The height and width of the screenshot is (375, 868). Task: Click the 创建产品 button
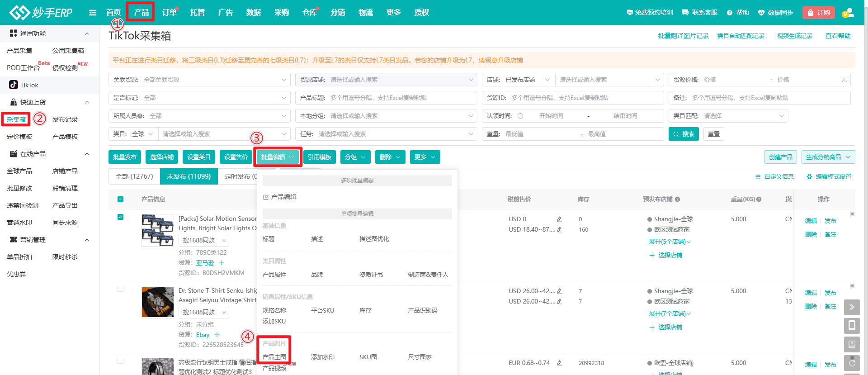(x=781, y=157)
